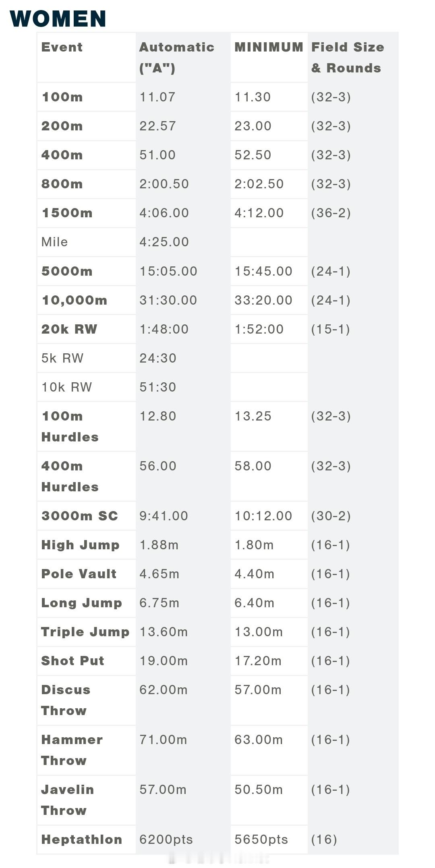Click the Field Size & Rounds header
The width and height of the screenshot is (435, 868).
[348, 58]
